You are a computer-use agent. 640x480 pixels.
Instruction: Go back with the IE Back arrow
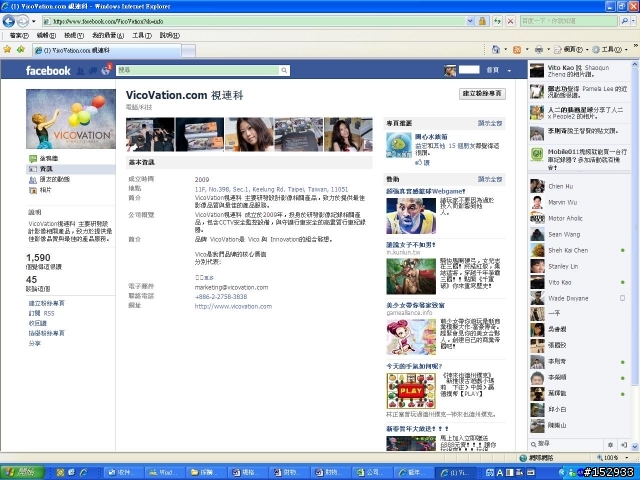click(x=9, y=21)
